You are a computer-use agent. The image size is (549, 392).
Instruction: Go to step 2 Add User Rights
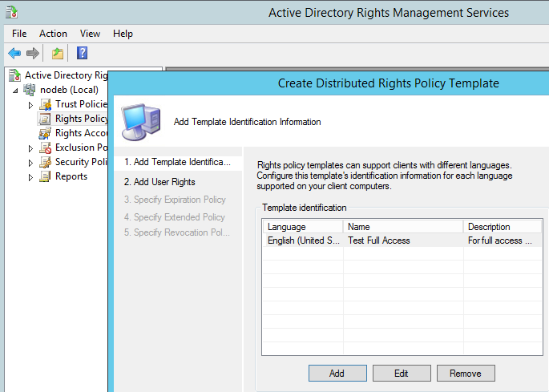[159, 182]
